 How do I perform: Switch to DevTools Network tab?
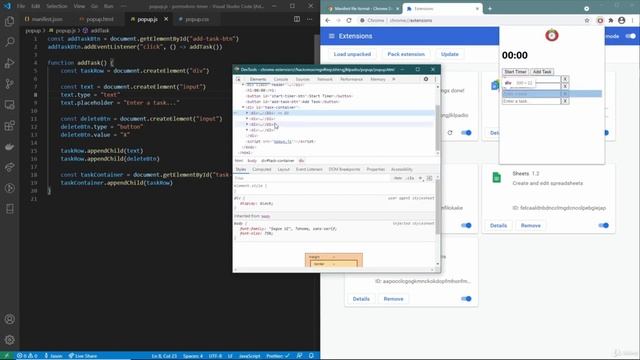(325, 79)
